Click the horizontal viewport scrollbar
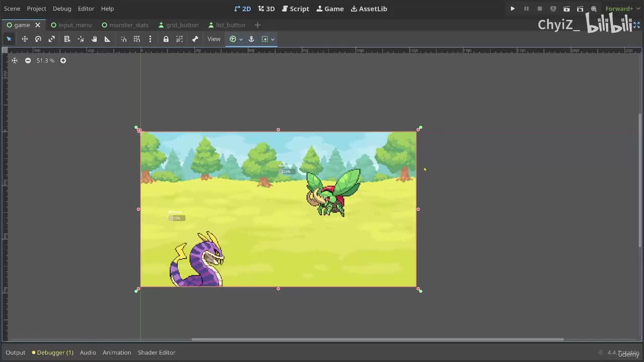 pyautogui.click(x=377, y=339)
